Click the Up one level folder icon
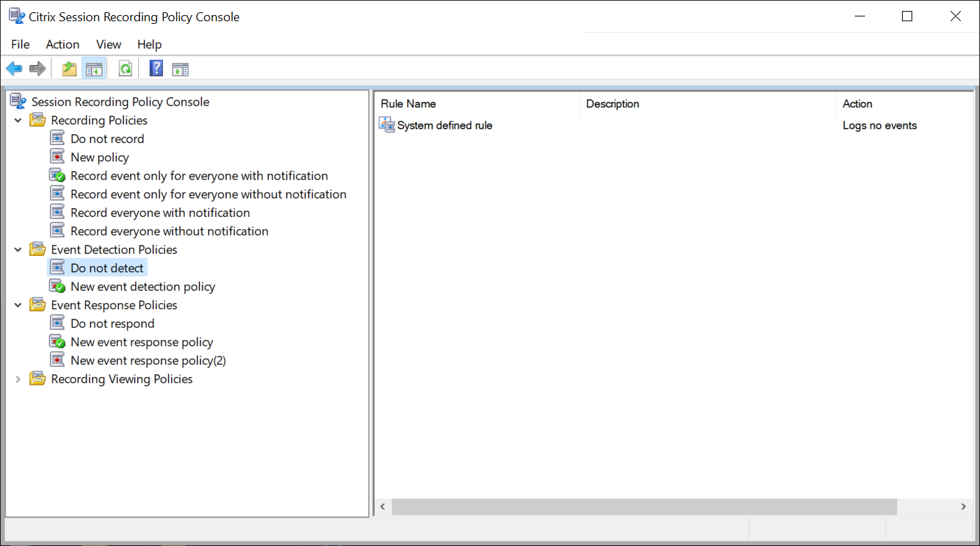Image resolution: width=980 pixels, height=546 pixels. click(69, 68)
